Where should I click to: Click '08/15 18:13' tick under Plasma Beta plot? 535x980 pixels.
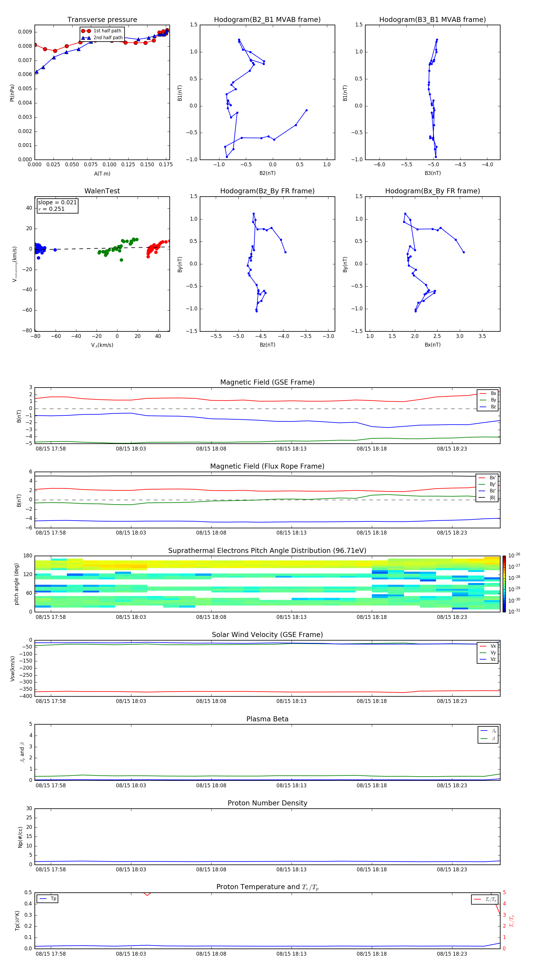(291, 785)
